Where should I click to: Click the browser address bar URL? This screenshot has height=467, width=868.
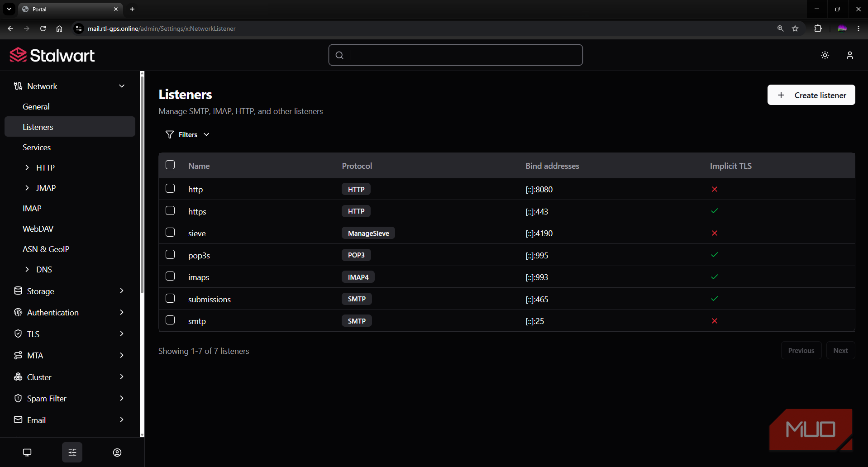point(162,29)
